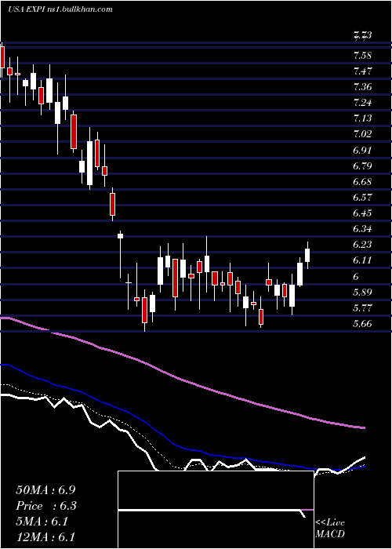Click the 7.02 price axis label
Image resolution: width=392 pixels, height=549 pixels.
click(x=362, y=134)
